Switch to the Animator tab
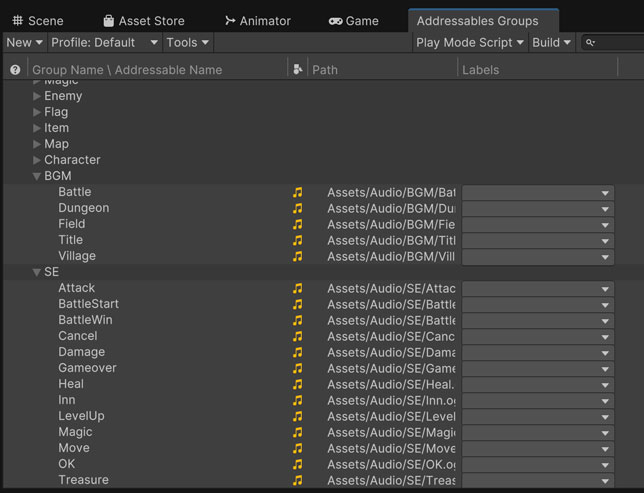This screenshot has width=644, height=493. coord(258,21)
